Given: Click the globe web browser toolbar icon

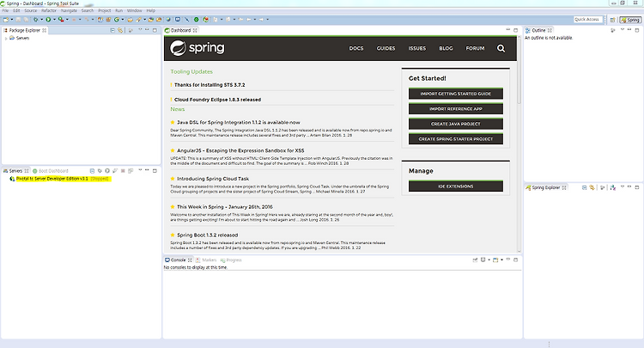Looking at the screenshot, I should 168,19.
